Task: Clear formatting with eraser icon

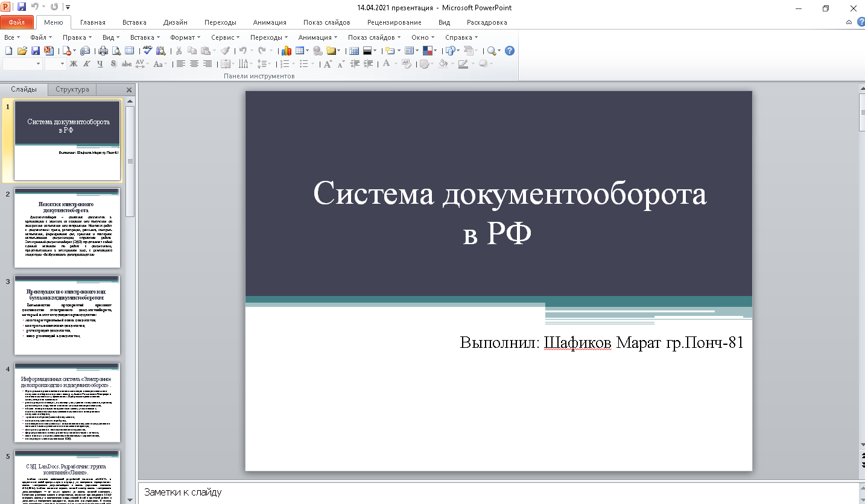Action: 406,64
